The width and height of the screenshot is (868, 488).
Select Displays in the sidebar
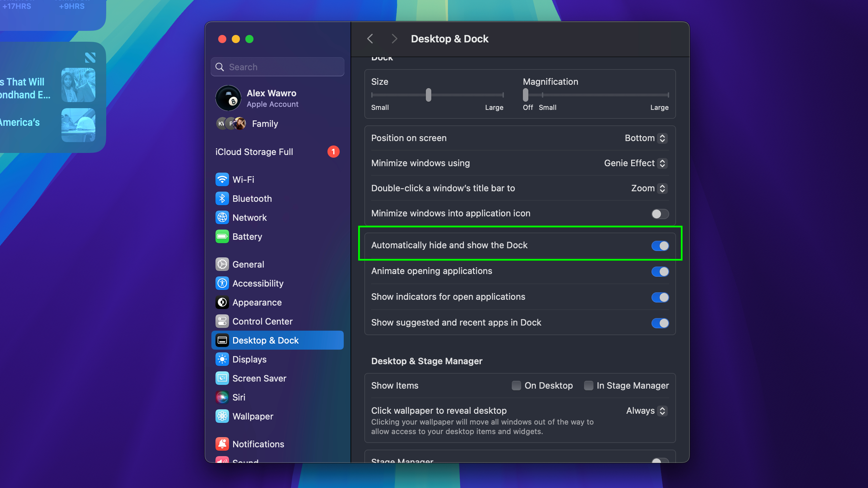tap(277, 359)
